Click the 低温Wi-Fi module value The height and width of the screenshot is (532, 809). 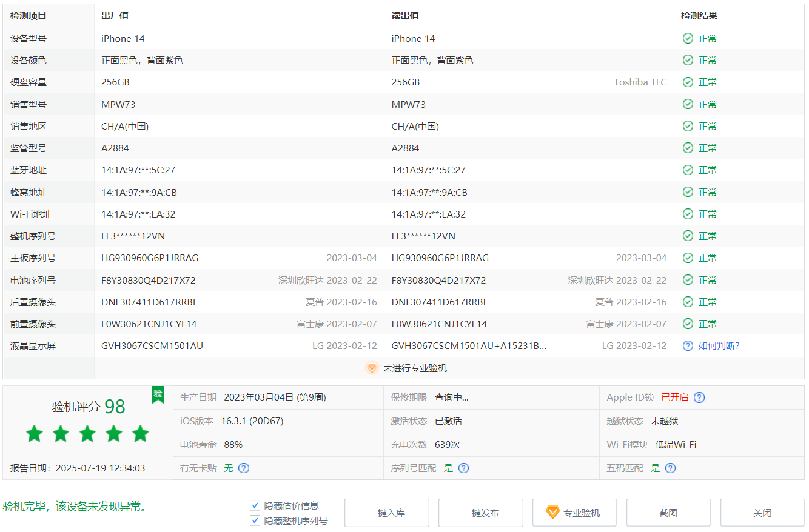676,444
